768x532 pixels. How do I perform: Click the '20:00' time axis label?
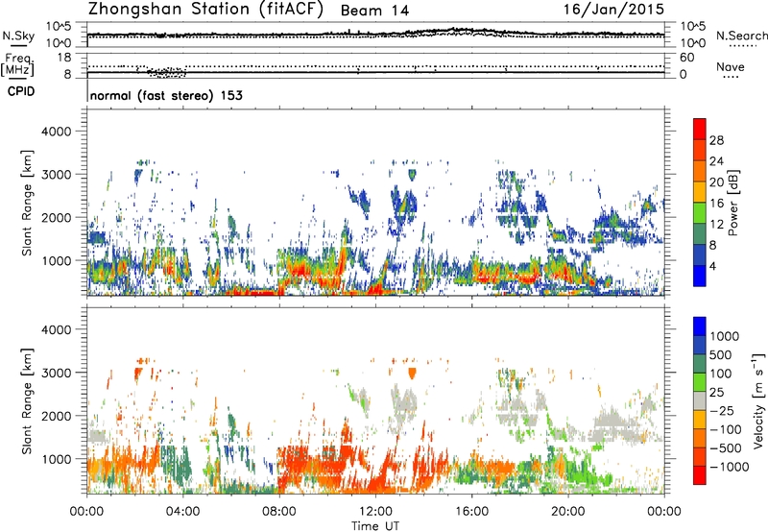pyautogui.click(x=568, y=512)
